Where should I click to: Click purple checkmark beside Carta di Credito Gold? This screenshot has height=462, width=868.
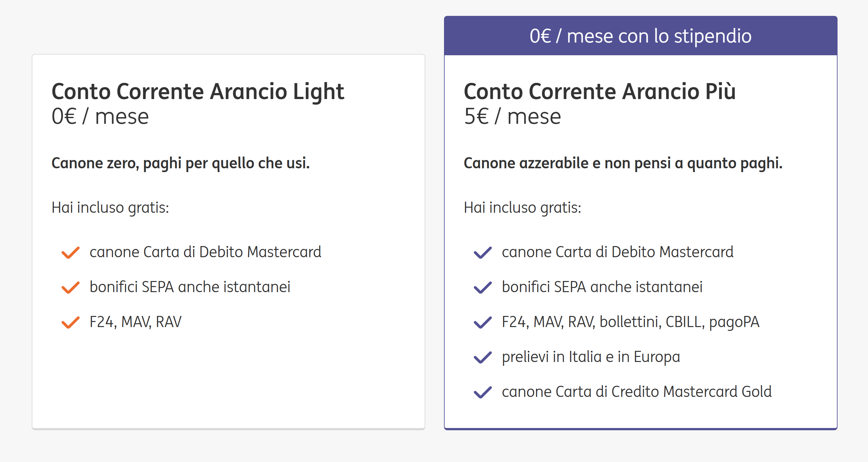coord(482,392)
